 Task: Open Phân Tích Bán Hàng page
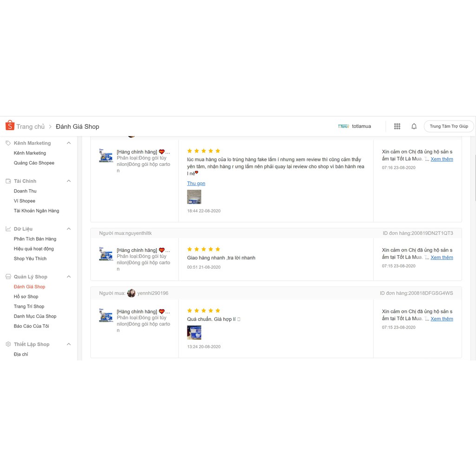35,239
